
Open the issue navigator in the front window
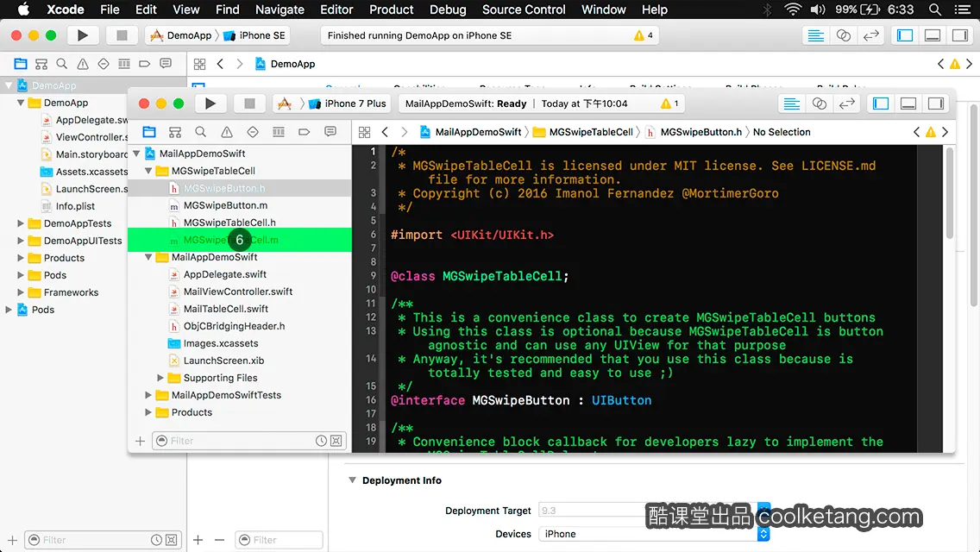pyautogui.click(x=227, y=132)
